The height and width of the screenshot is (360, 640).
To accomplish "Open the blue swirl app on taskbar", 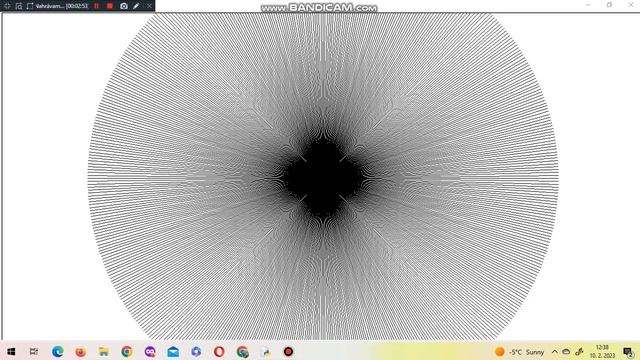I will (x=196, y=351).
